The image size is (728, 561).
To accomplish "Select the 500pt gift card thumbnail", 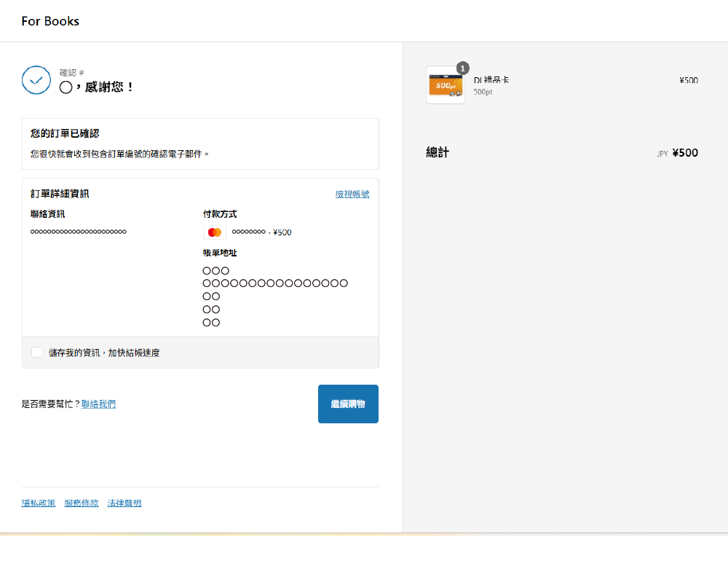I will [445, 85].
